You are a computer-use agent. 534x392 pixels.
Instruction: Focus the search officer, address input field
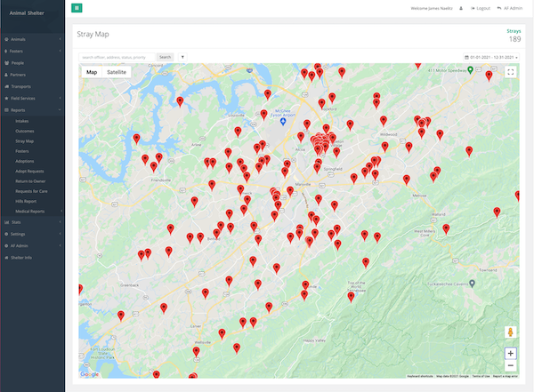[117, 57]
